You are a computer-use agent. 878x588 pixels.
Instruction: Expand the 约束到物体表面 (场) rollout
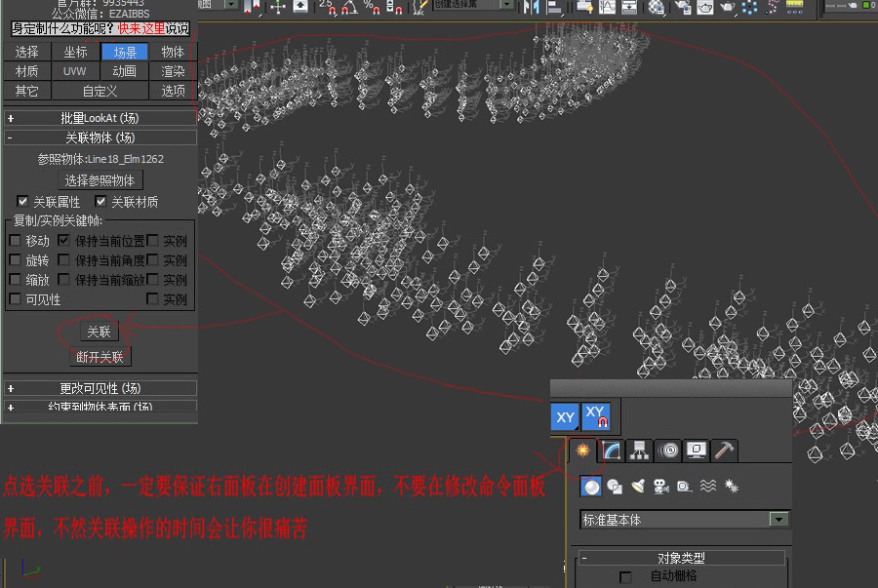pyautogui.click(x=100, y=407)
